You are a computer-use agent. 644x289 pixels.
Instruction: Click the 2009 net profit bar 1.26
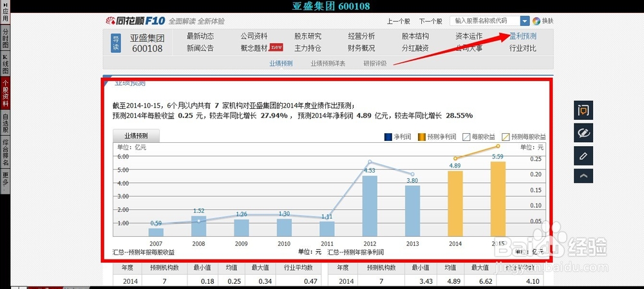[x=241, y=228]
